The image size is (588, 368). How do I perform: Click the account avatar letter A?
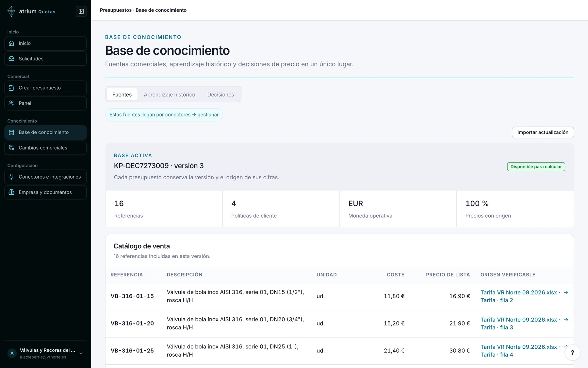(12, 353)
